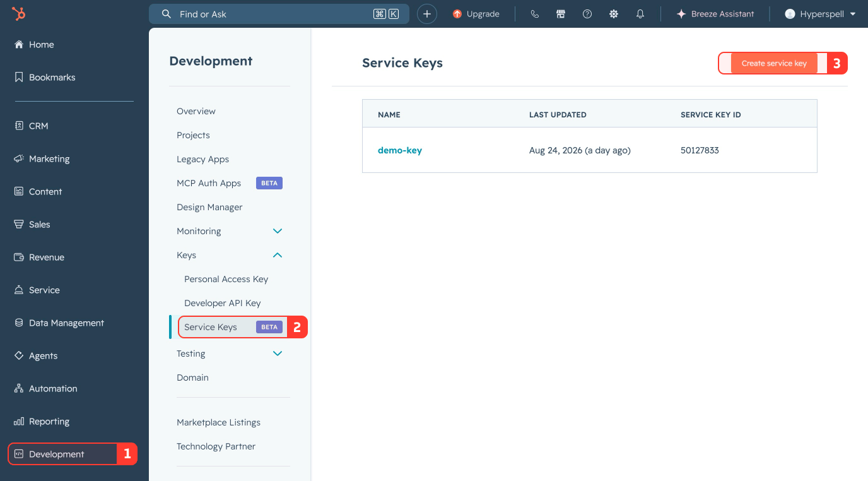
Task: Click the Aug 24, 2026 date cell
Action: 580,150
